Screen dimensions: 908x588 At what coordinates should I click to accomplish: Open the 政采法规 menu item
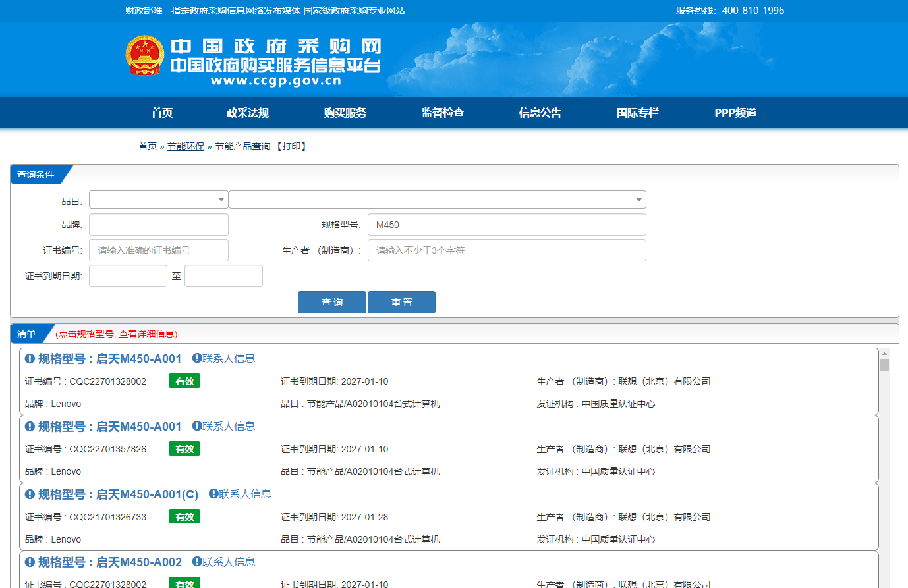click(x=248, y=113)
